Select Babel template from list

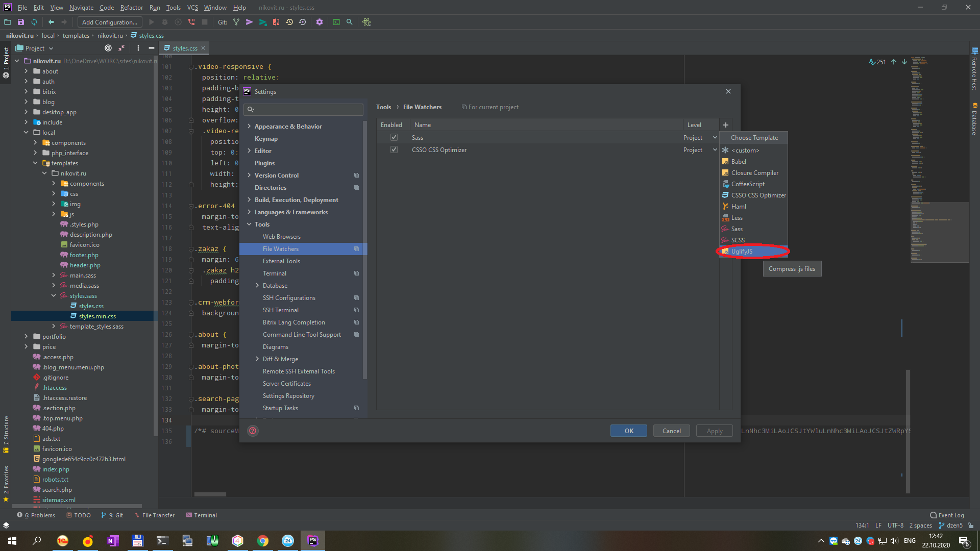(753, 161)
